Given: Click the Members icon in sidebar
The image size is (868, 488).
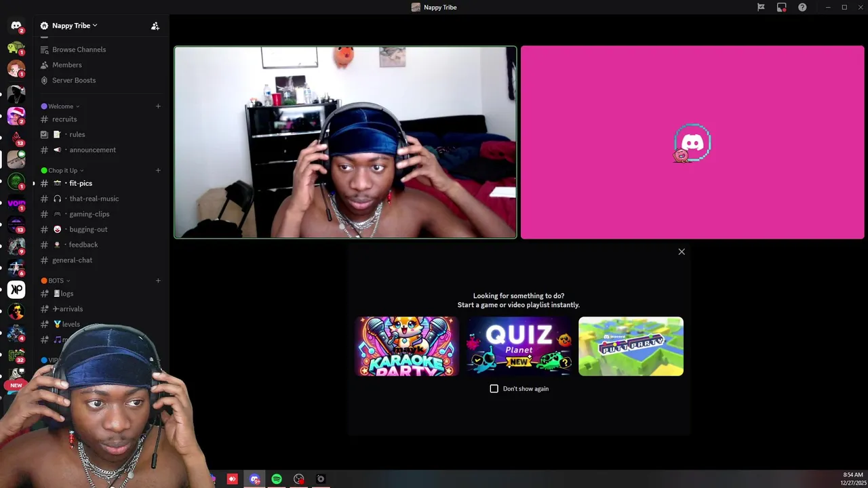Looking at the screenshot, I should pos(44,65).
